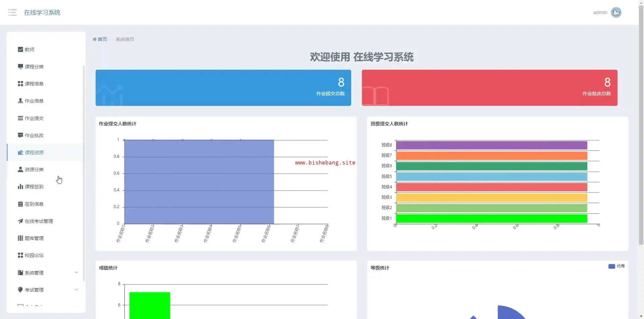Click the 作业批改 comment icon
The height and width of the screenshot is (319, 644).
pyautogui.click(x=20, y=135)
